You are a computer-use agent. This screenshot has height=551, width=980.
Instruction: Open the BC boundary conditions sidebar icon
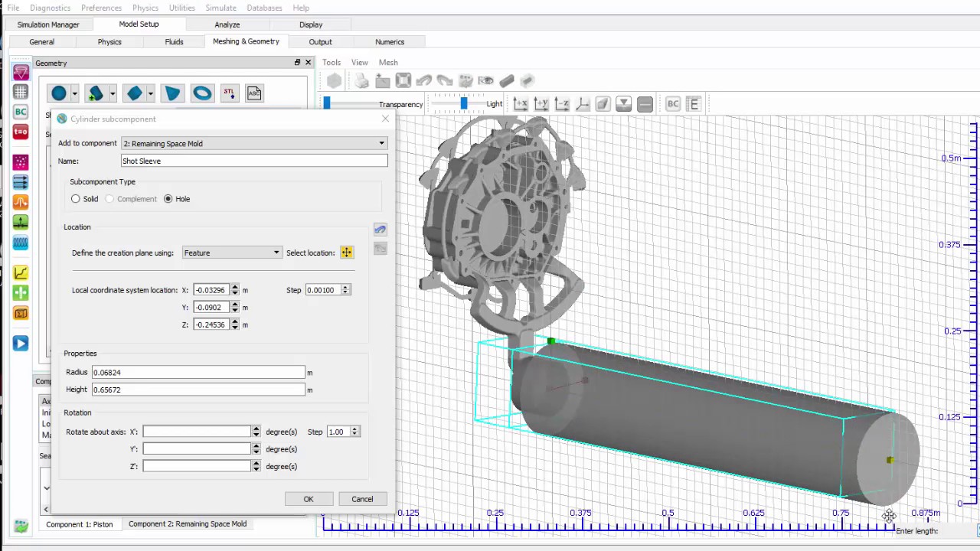coord(21,112)
